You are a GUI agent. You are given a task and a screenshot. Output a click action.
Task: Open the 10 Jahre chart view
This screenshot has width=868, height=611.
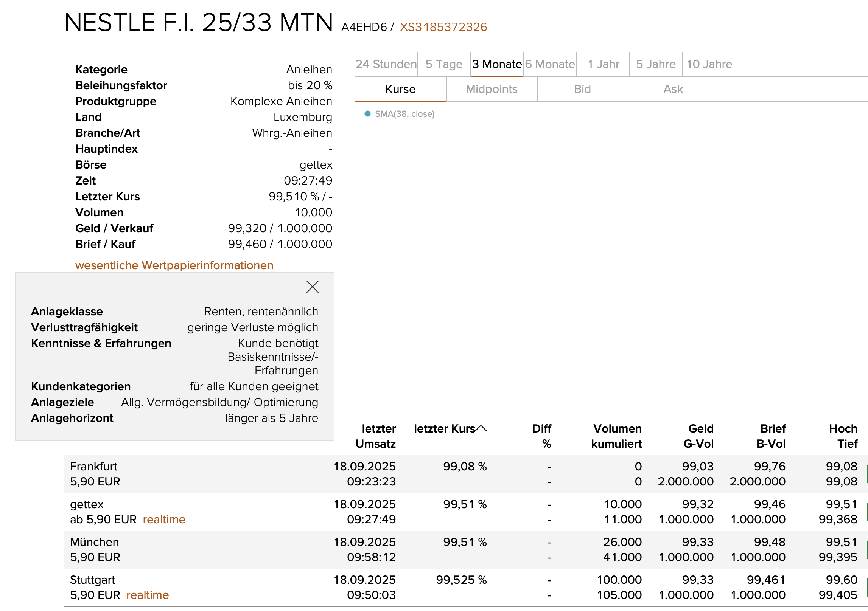click(709, 64)
